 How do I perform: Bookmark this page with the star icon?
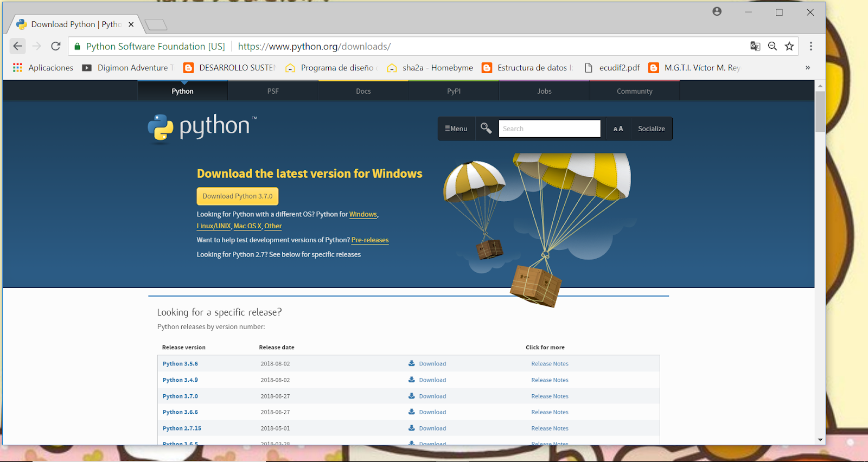(x=789, y=46)
